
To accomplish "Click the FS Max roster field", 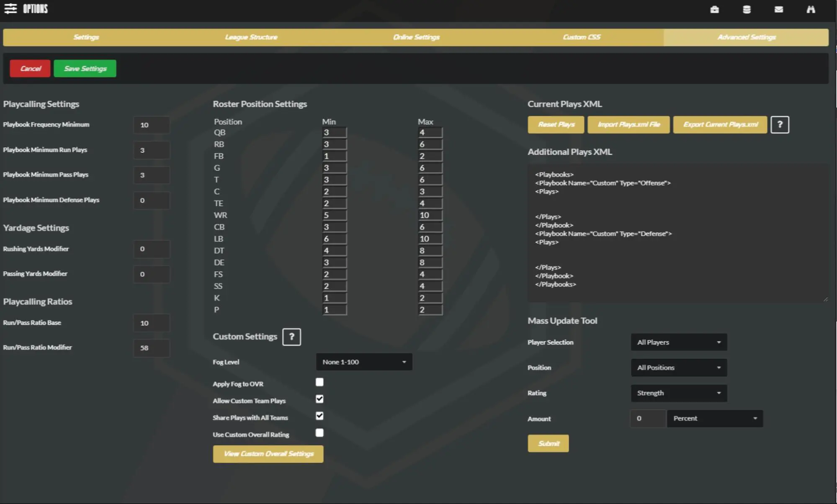I will point(430,274).
